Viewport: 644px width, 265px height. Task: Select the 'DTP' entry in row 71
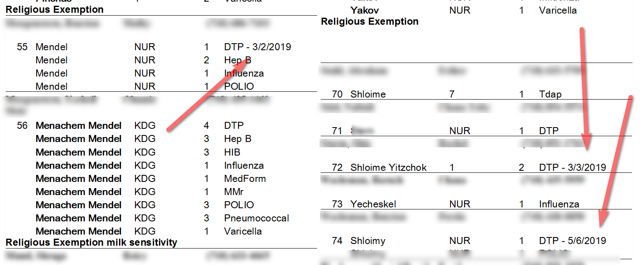pyautogui.click(x=548, y=131)
